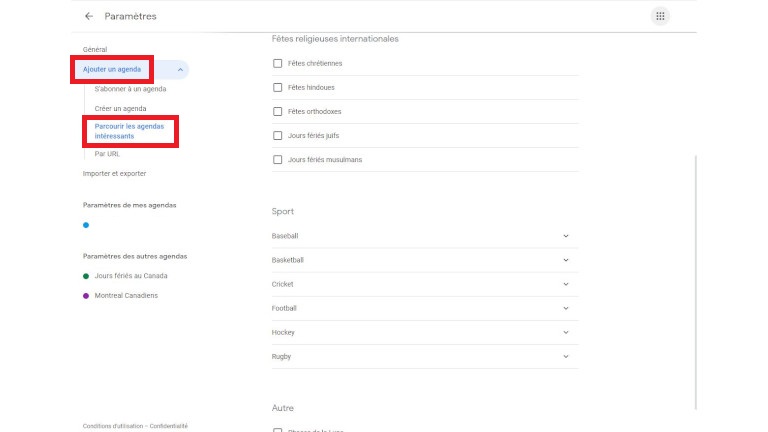
Task: Toggle the Jours fériés juifs checkbox
Action: [278, 135]
